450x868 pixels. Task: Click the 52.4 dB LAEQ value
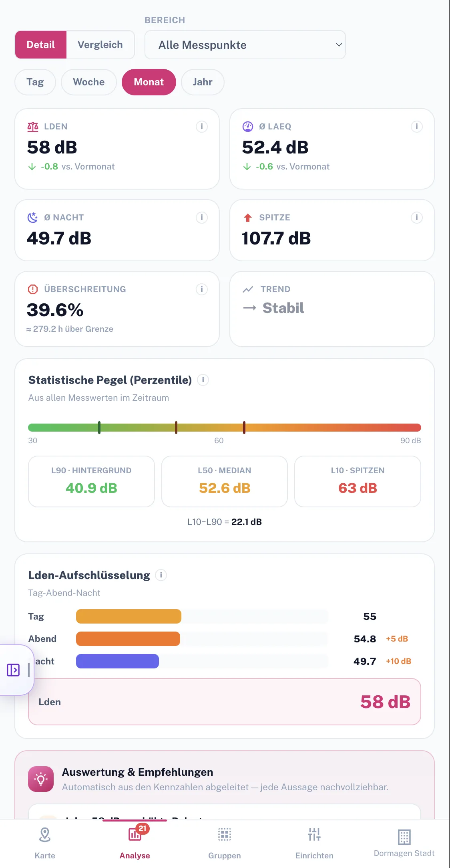click(x=275, y=147)
